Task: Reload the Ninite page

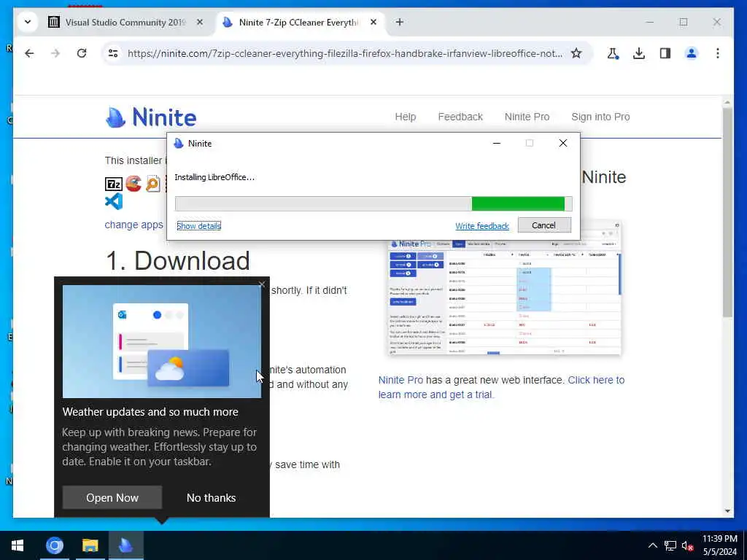Action: click(82, 53)
